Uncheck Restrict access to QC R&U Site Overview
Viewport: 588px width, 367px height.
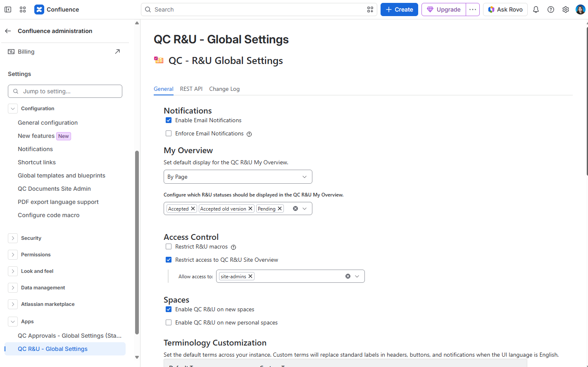click(169, 260)
